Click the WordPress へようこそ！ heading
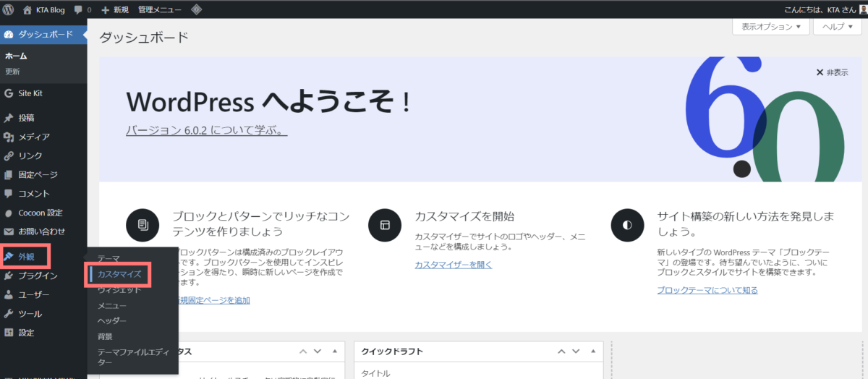The height and width of the screenshot is (379, 868). point(269,101)
